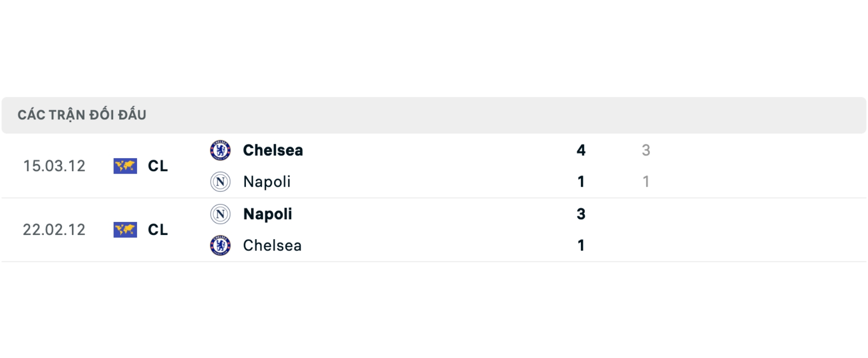868x358 pixels.
Task: Click the Napoli club badge in the first match
Action: pyautogui.click(x=220, y=182)
